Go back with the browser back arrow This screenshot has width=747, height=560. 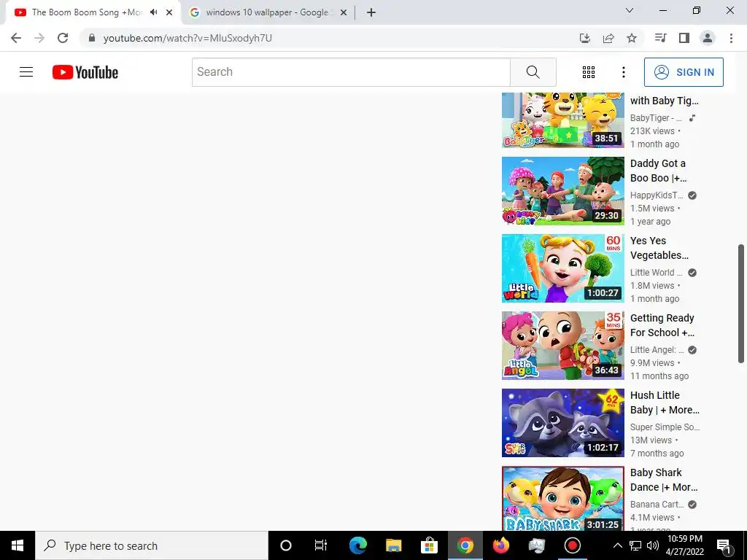coord(16,38)
